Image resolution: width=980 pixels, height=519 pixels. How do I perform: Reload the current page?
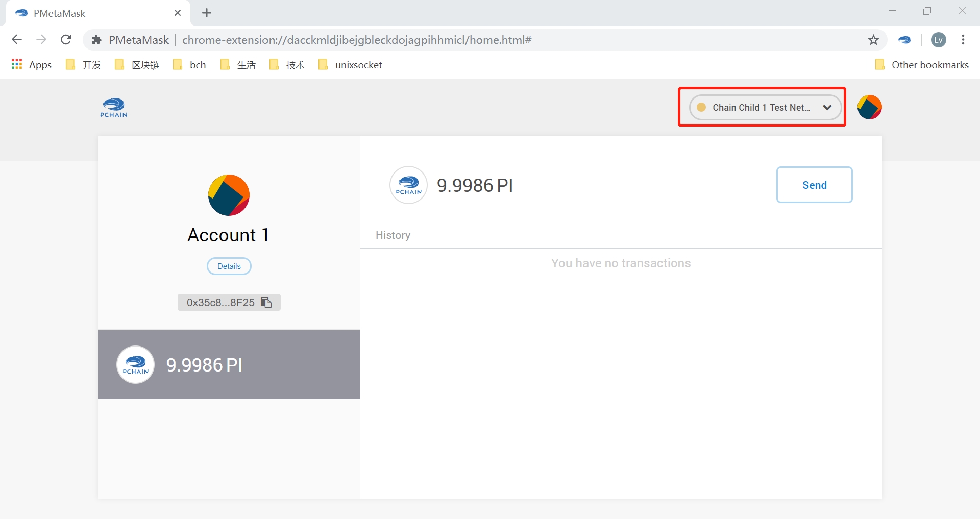[66, 40]
